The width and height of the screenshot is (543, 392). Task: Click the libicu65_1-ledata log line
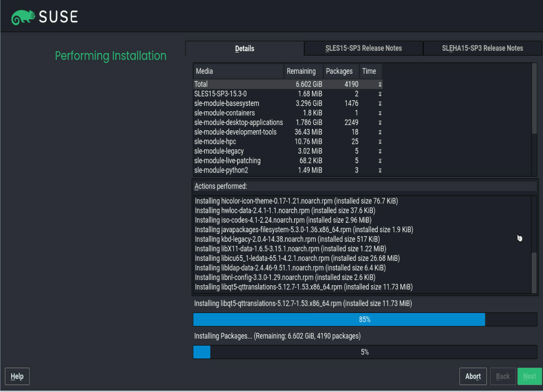[297, 258]
